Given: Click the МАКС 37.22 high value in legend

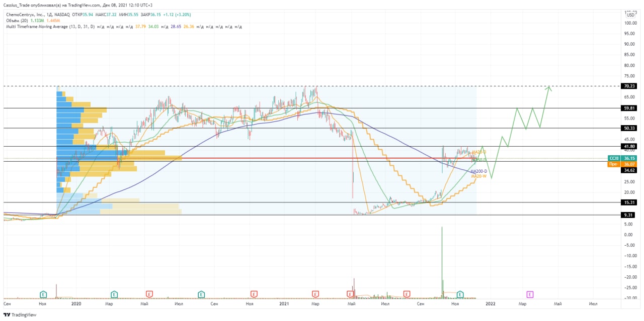Looking at the screenshot, I should (x=105, y=15).
